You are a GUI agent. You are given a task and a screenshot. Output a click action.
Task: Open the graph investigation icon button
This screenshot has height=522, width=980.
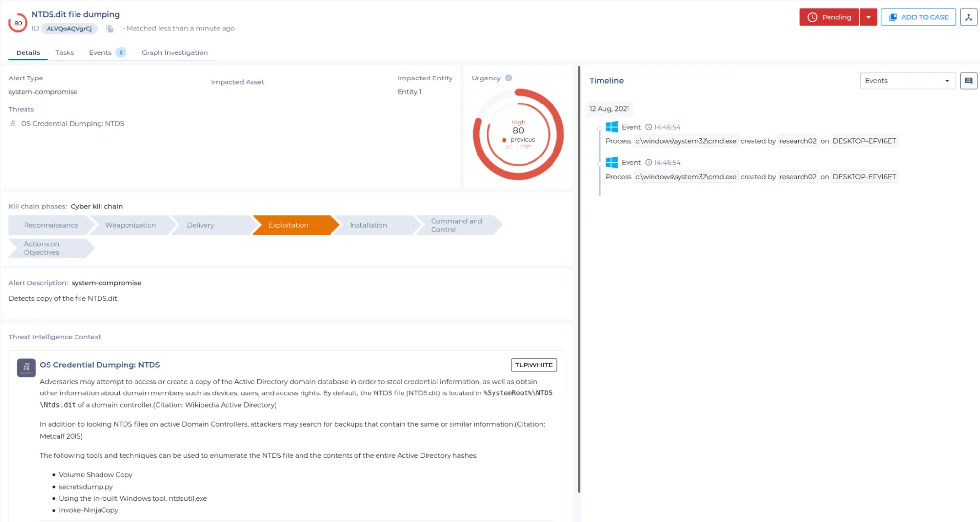(968, 17)
